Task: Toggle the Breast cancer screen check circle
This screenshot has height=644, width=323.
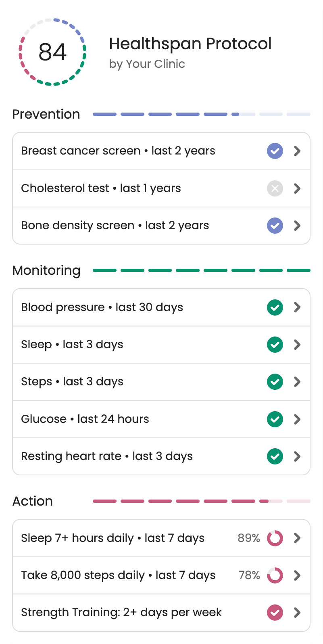Action: pos(275,151)
